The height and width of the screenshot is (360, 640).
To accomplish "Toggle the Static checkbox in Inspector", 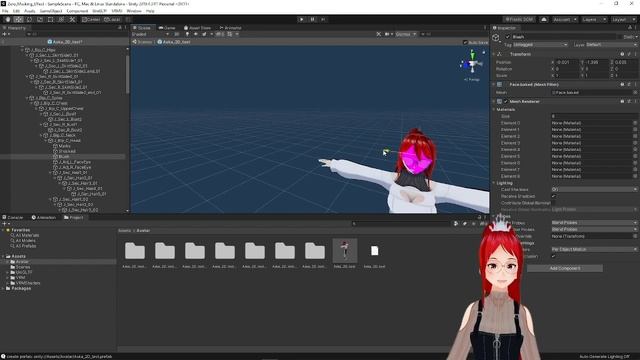I will point(620,37).
